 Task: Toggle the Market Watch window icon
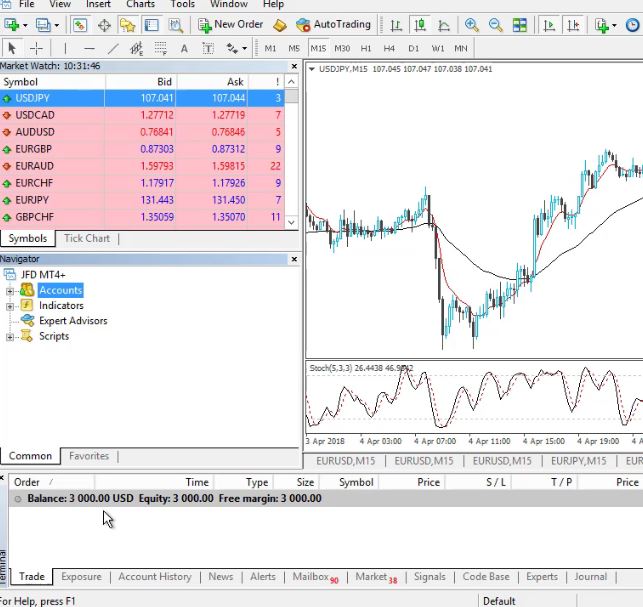80,25
